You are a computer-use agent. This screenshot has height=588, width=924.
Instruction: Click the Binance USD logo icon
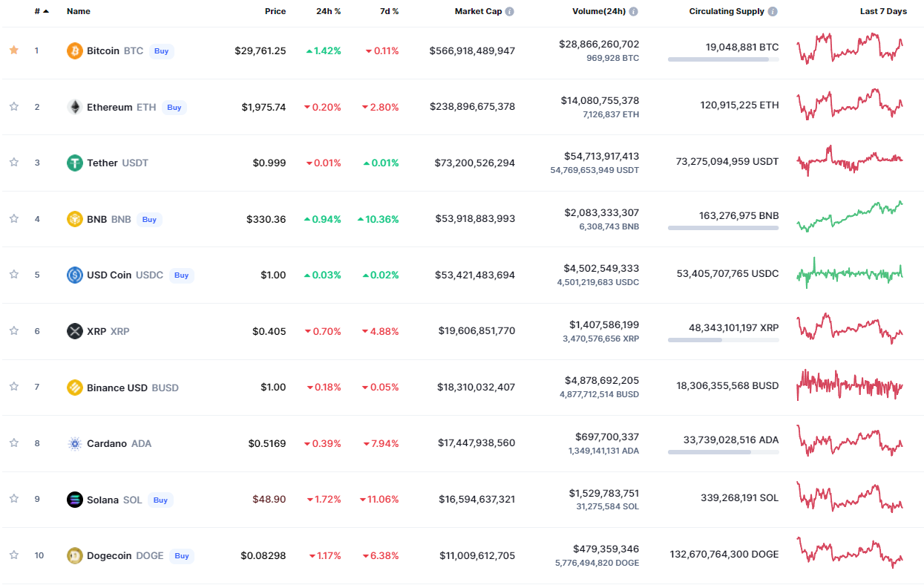point(74,387)
